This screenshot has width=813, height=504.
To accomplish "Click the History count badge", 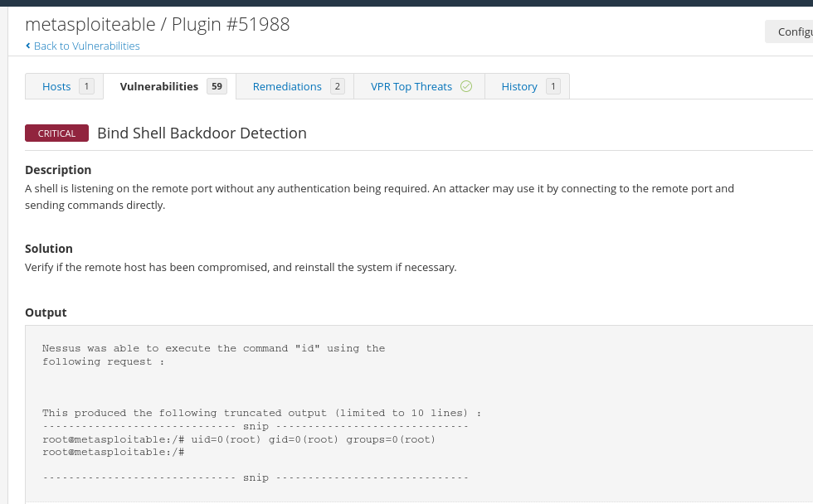I will click(553, 86).
